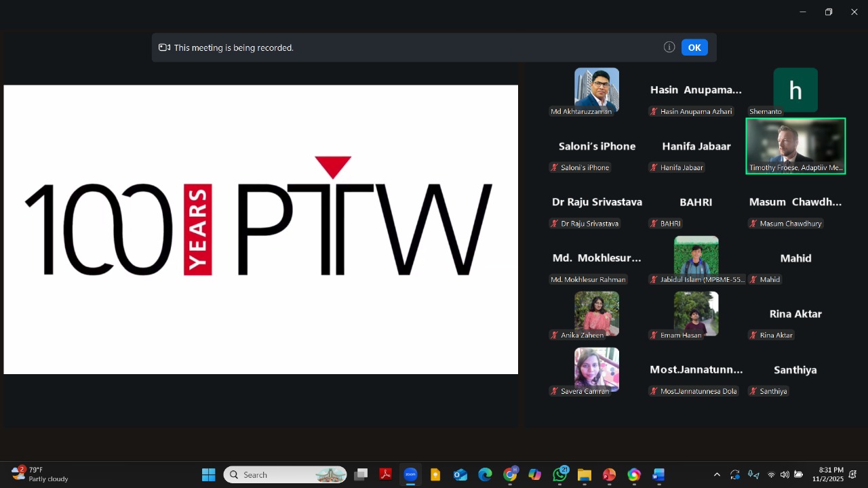This screenshot has height=488, width=868.
Task: Open Outlook from the taskbar
Action: coord(460,474)
